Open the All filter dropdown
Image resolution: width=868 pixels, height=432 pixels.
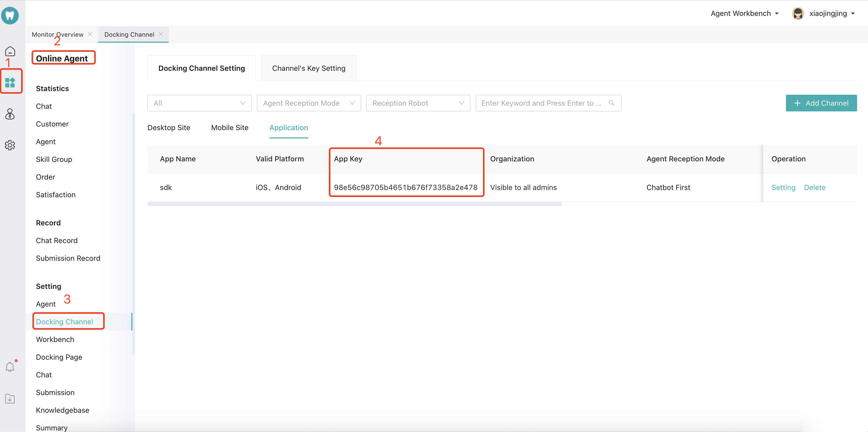[200, 103]
